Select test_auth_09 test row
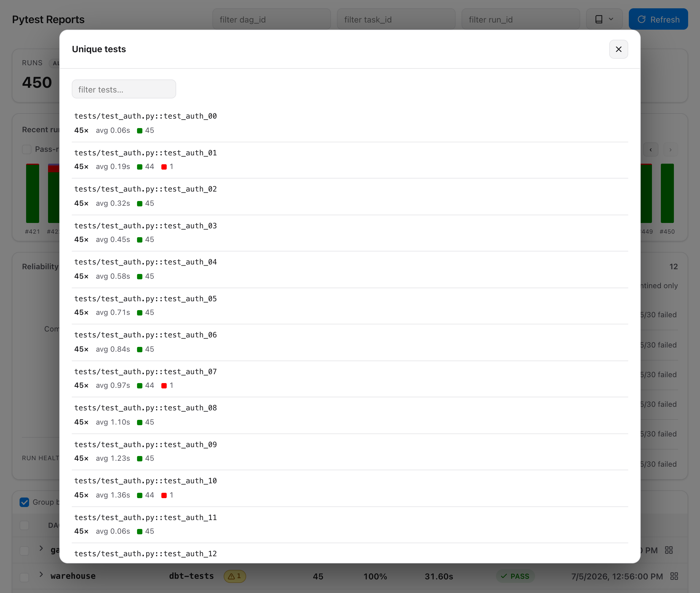700x593 pixels. [x=350, y=452]
